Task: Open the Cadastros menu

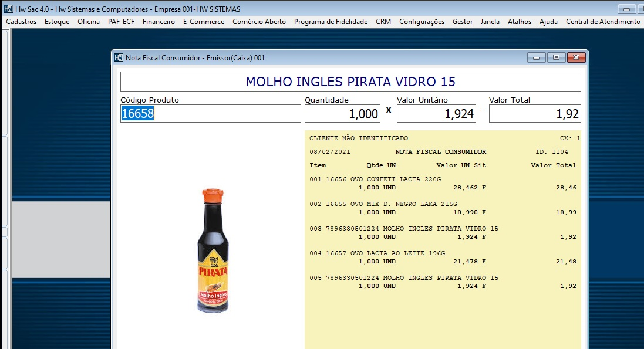Action: (x=21, y=22)
